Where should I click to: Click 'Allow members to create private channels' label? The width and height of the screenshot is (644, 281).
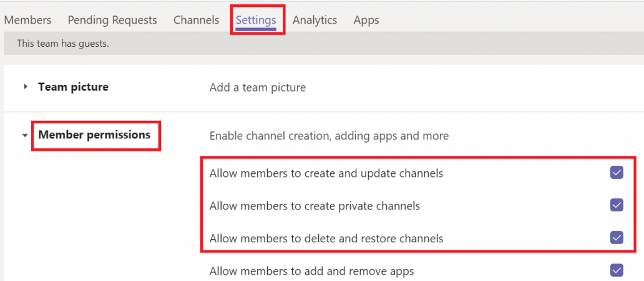point(315,206)
